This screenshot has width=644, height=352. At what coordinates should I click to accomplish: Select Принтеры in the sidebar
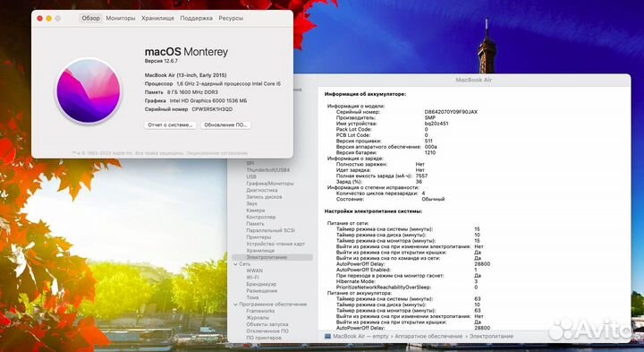coord(258,236)
